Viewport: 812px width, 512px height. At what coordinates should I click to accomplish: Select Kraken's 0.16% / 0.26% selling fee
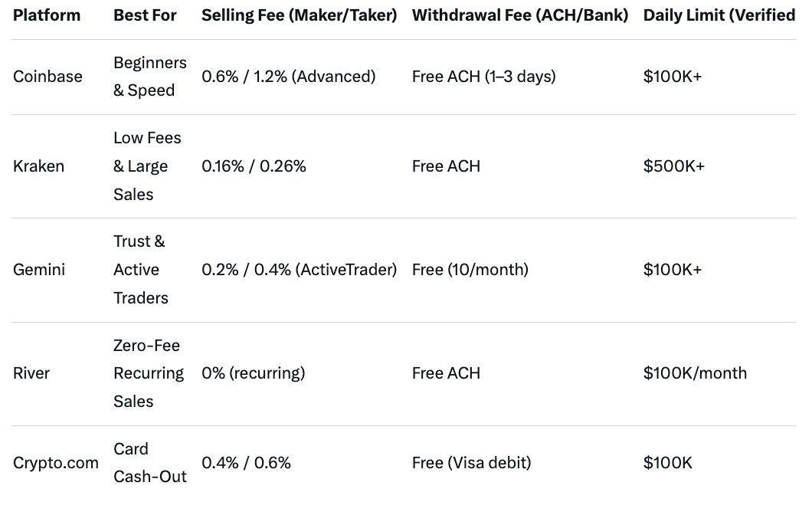254,166
